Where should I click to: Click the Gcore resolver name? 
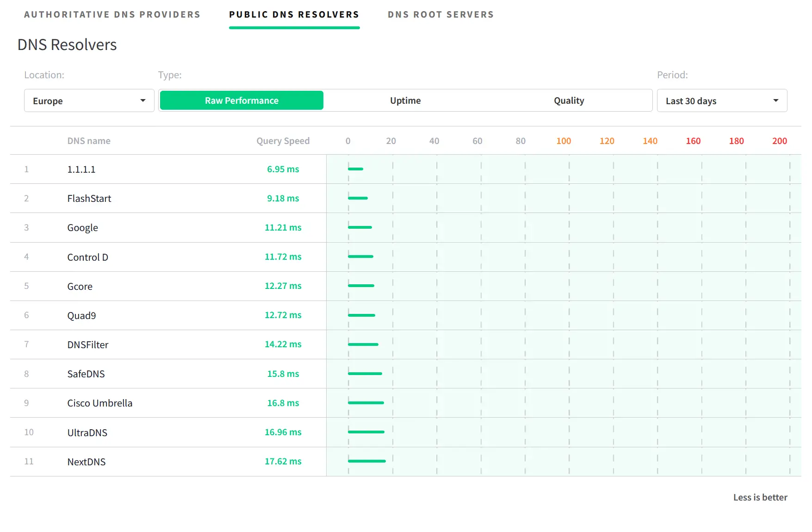pyautogui.click(x=80, y=286)
